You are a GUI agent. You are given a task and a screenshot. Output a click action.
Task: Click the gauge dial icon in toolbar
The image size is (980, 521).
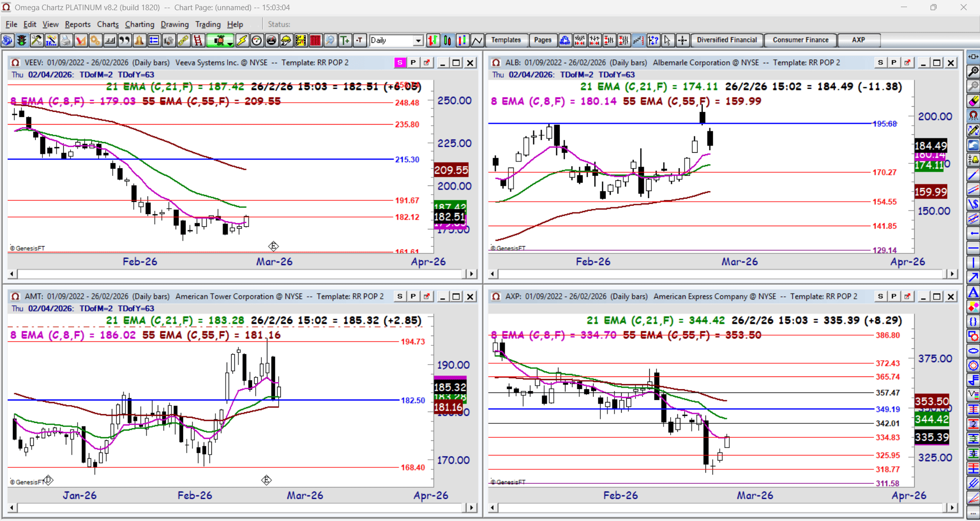coord(257,40)
